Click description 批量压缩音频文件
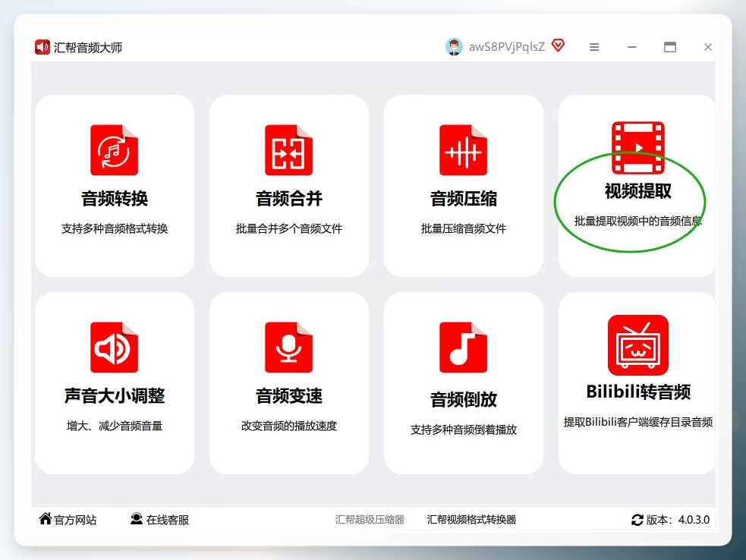746x560 pixels. pyautogui.click(x=464, y=229)
